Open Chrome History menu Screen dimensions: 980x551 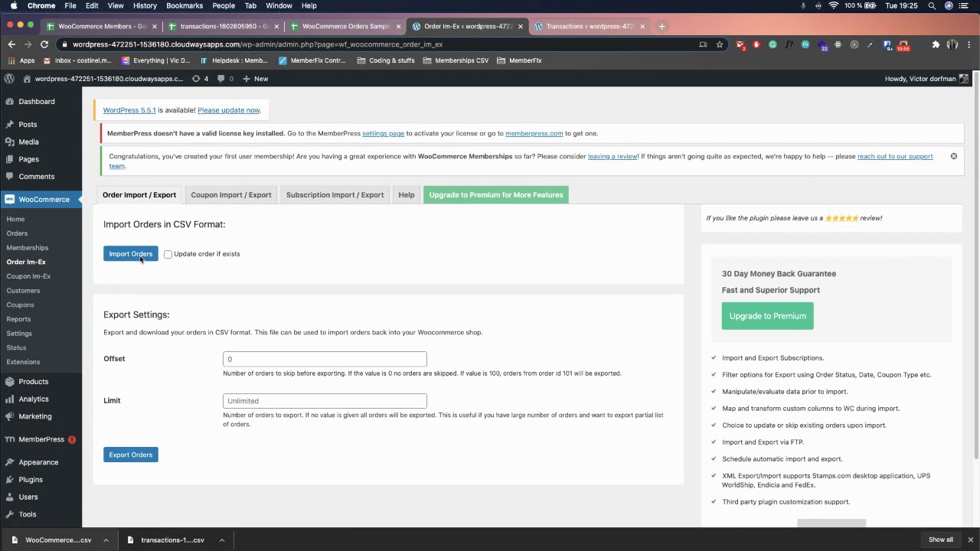tap(145, 5)
